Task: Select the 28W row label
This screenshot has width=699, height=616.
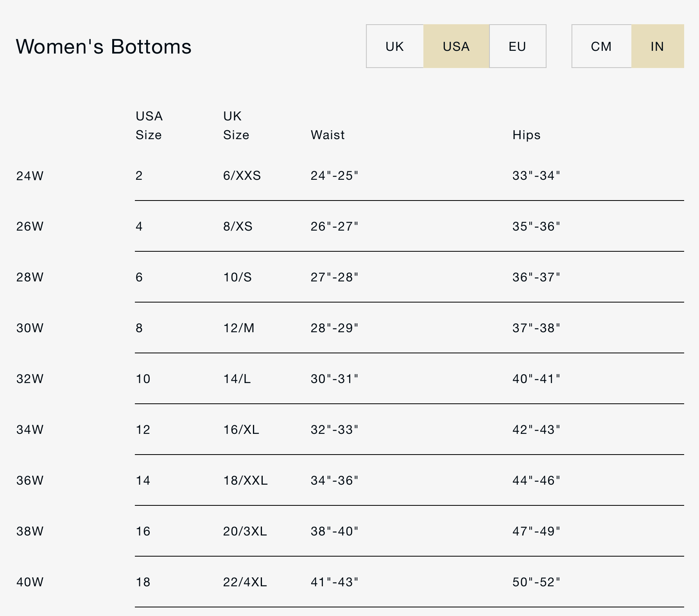Action: (30, 277)
